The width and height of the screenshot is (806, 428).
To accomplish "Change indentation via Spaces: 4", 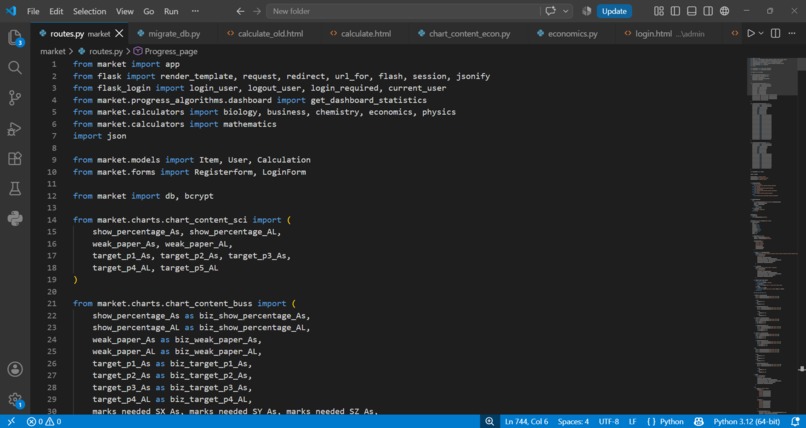I will coord(573,421).
